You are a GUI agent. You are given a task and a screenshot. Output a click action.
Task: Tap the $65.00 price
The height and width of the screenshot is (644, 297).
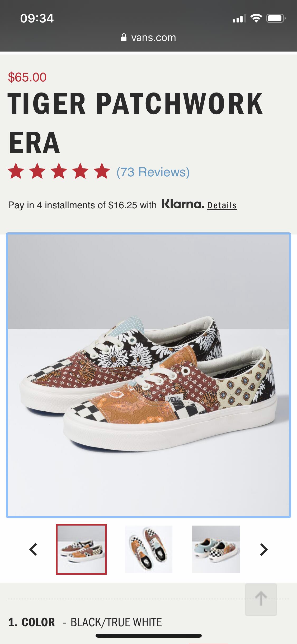point(27,77)
